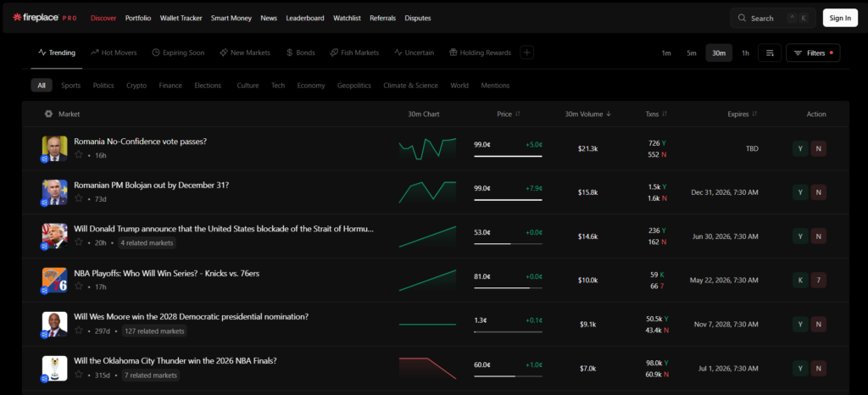Screen dimensions: 868x395
Task: Click the Fireplace Pro logo
Action: click(44, 18)
